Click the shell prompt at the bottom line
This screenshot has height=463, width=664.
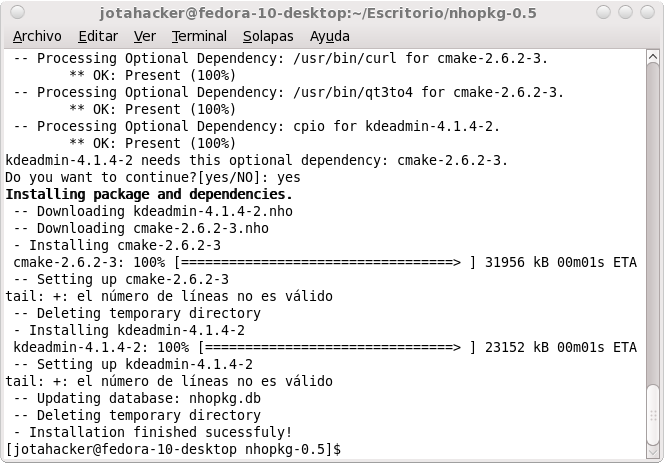(173, 449)
